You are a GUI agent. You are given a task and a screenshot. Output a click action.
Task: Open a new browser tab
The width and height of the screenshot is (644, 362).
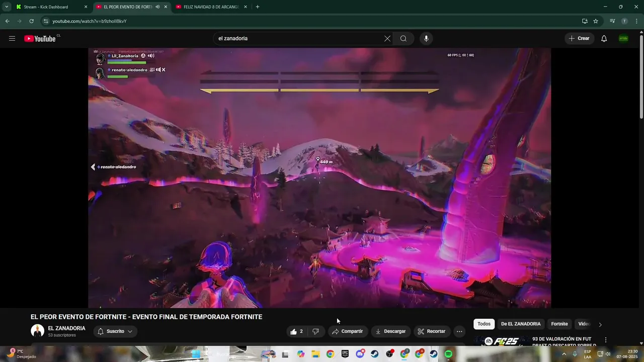click(x=258, y=7)
